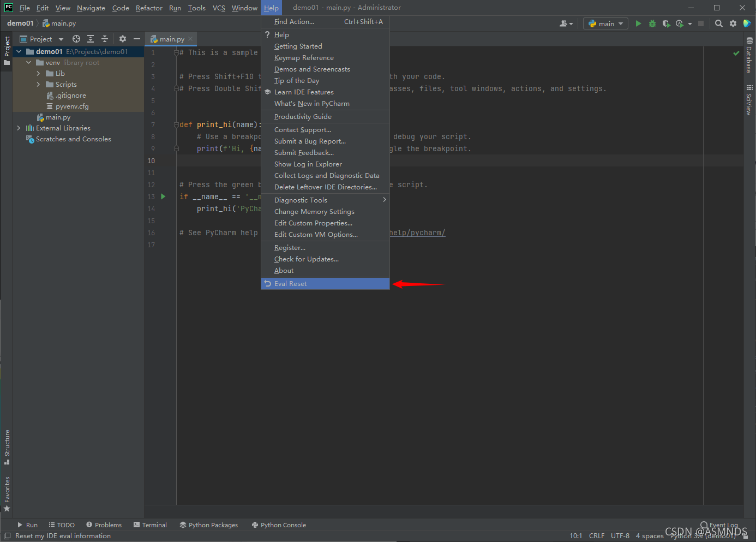Click the PyCharm application logo icon
Screen dimensions: 756x542
point(9,8)
